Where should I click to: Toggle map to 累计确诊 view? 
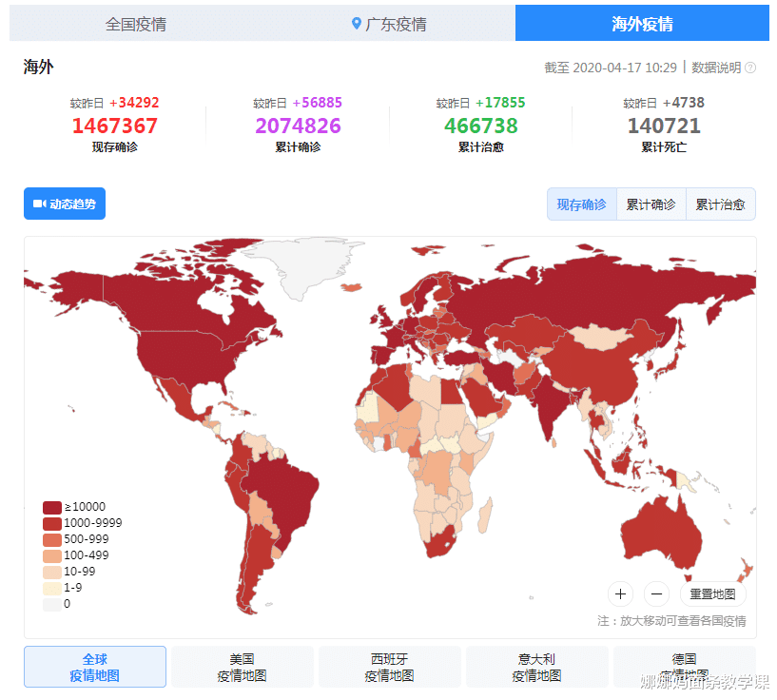[651, 204]
